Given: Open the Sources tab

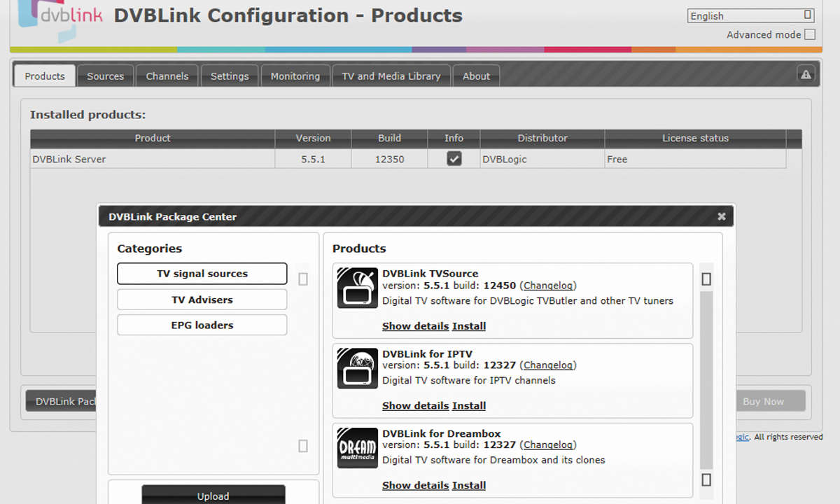Looking at the screenshot, I should click(105, 76).
